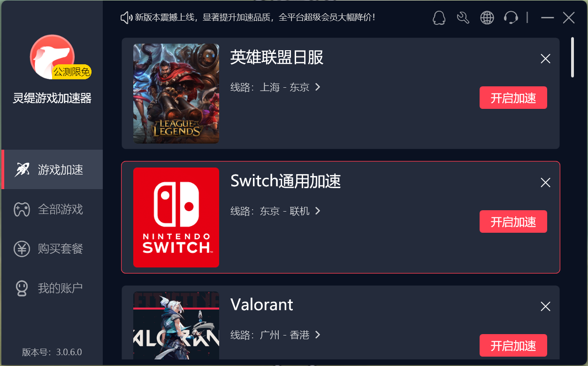The image size is (588, 366).
Task: Open the headset customer support icon
Action: click(x=511, y=18)
